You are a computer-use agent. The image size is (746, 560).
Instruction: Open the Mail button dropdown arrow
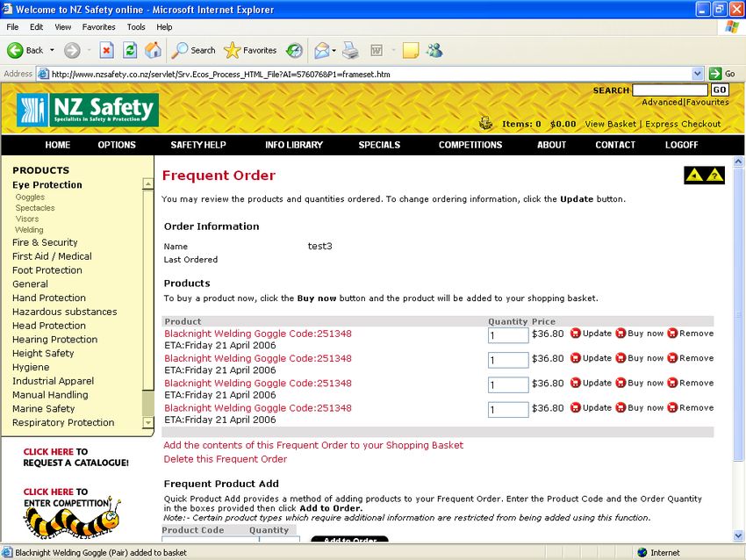click(334, 50)
